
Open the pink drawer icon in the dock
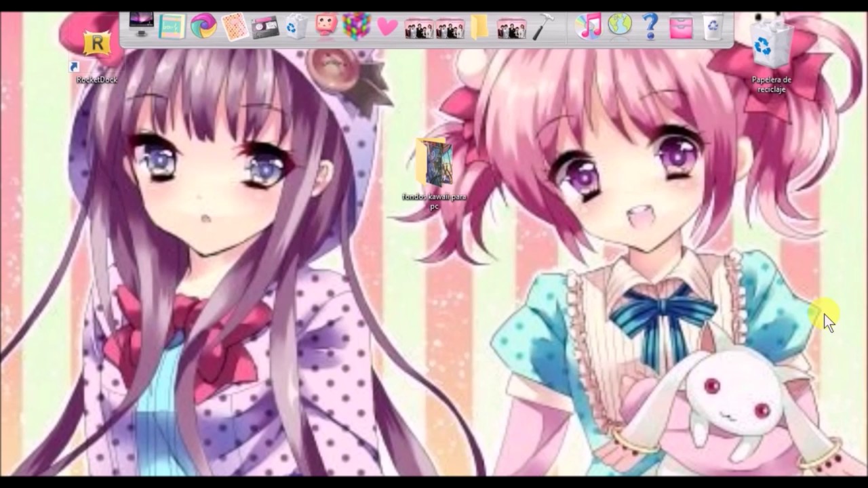point(681,28)
